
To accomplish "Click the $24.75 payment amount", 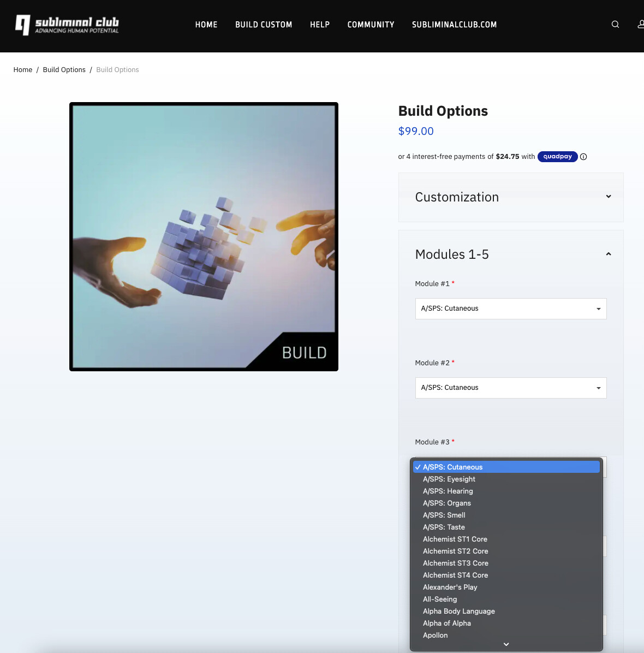I will (x=508, y=157).
